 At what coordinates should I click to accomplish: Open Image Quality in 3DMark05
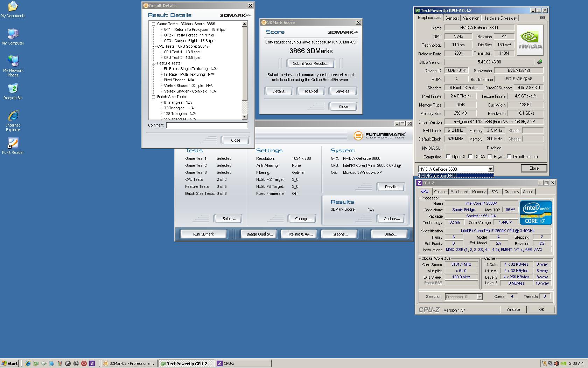coord(259,234)
